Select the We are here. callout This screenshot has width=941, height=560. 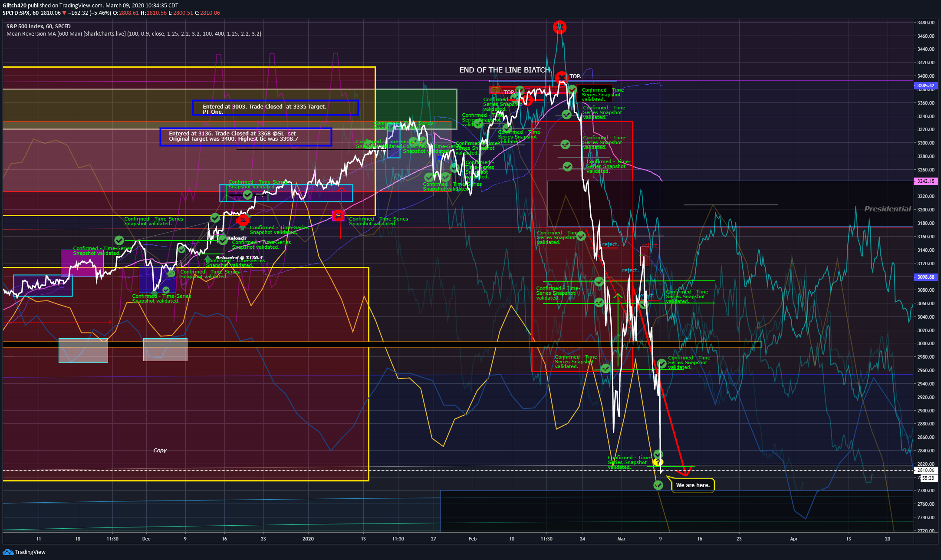coord(693,485)
